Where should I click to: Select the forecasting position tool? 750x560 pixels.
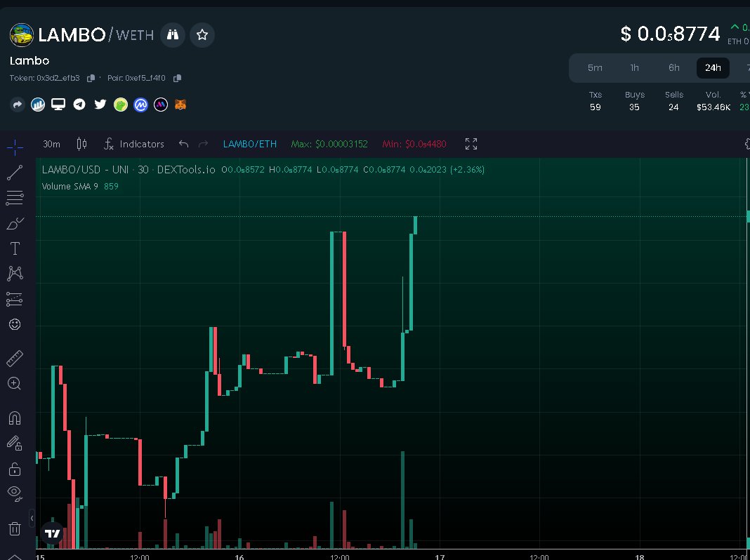[15, 299]
